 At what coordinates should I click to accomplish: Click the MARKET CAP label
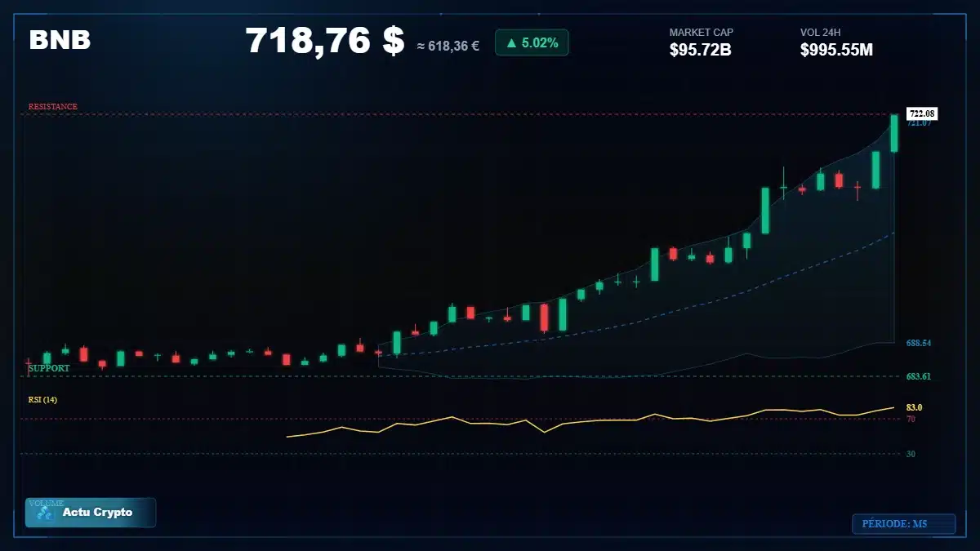[x=701, y=33]
